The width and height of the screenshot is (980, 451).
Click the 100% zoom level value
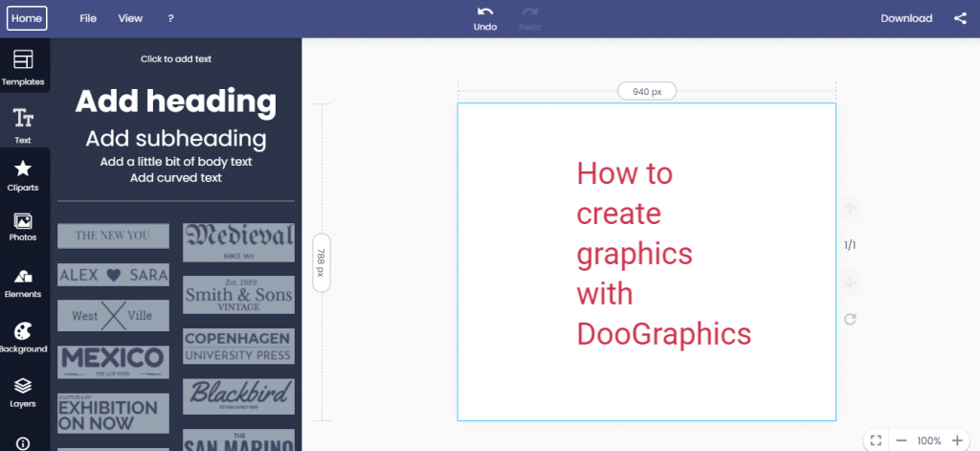(928, 440)
